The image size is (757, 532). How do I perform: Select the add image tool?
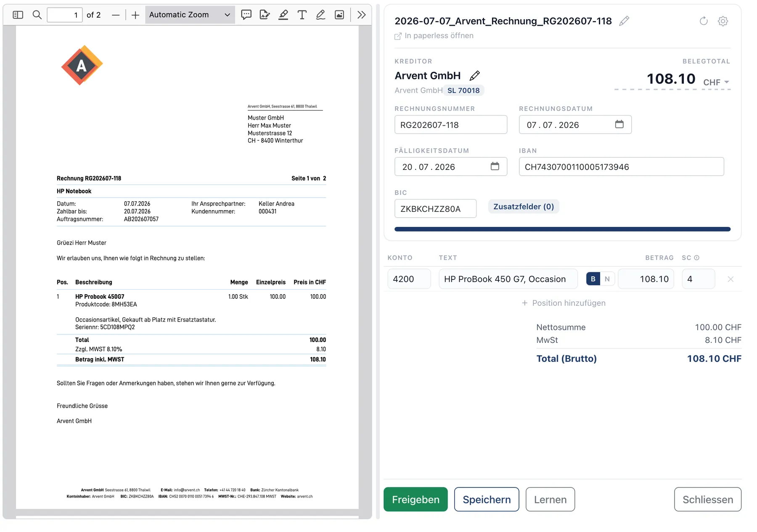339,15
